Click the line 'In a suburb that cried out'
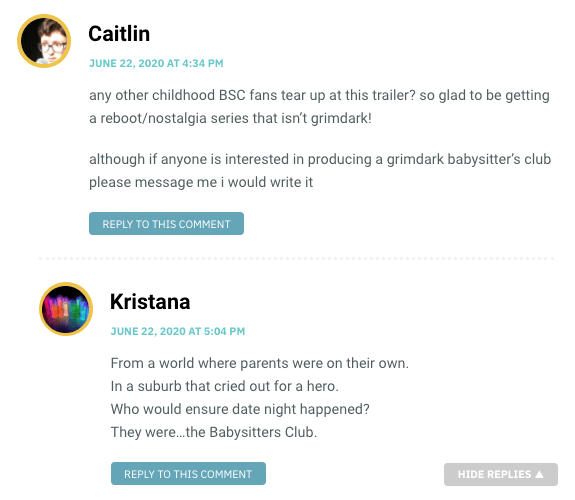Viewport: 575px width, 500px height. (224, 386)
